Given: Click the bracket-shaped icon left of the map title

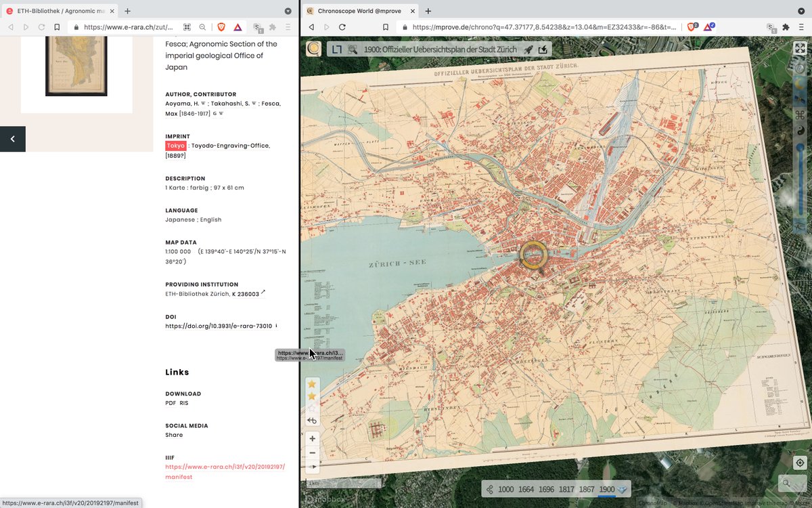Looking at the screenshot, I should [336, 49].
